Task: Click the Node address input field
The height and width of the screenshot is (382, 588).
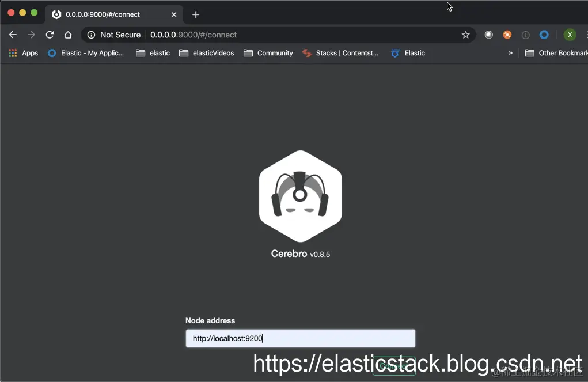Action: pos(301,338)
